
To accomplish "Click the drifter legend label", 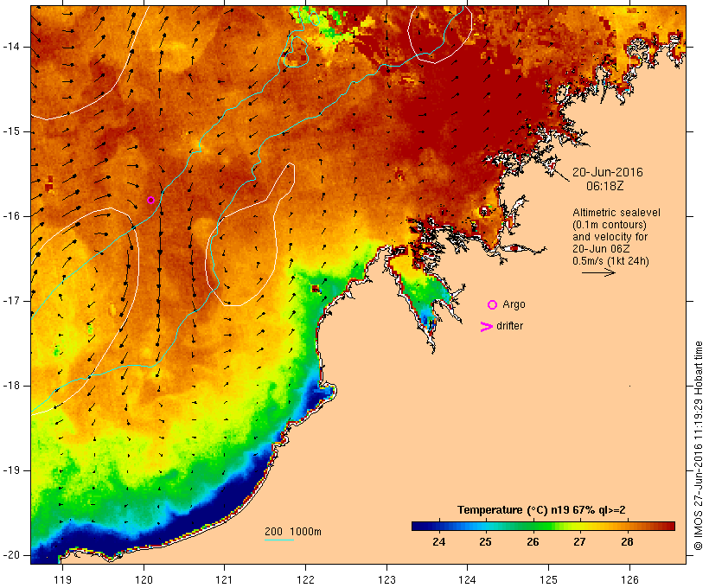I will tap(509, 326).
